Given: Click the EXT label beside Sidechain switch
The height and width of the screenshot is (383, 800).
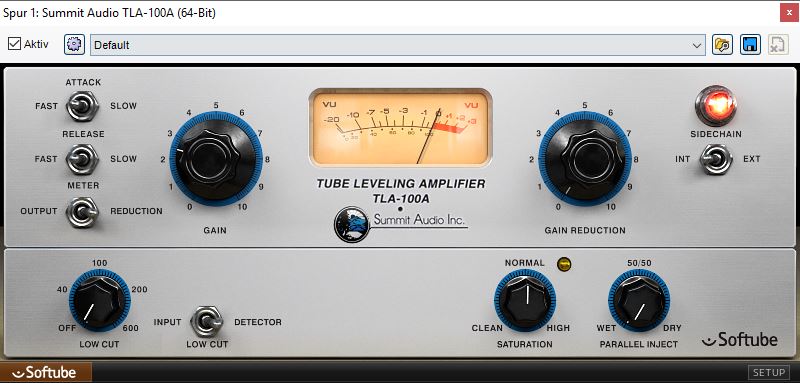Looking at the screenshot, I should point(752,159).
